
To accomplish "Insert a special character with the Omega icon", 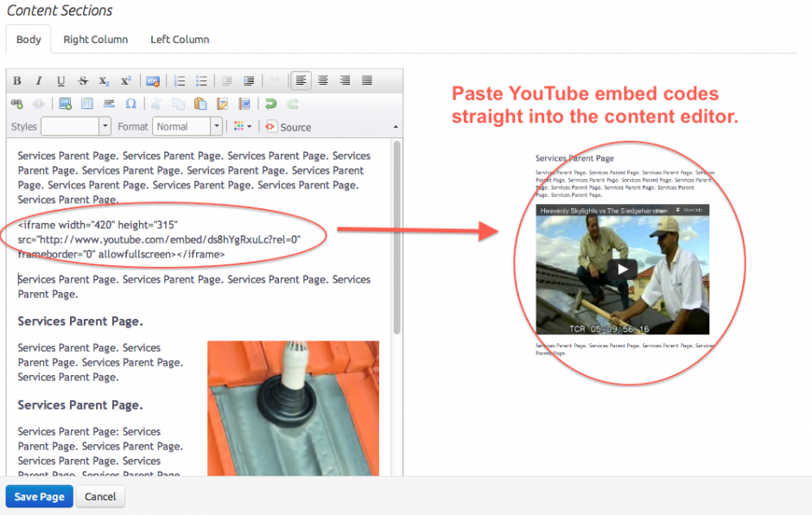I will click(131, 105).
